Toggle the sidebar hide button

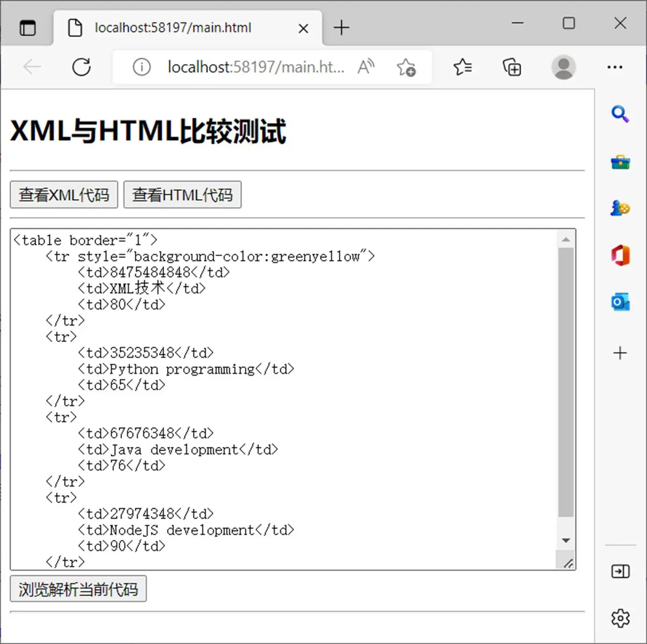point(620,571)
